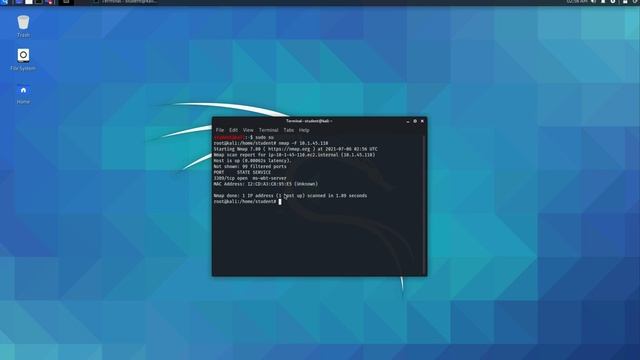Open the Kali applications menu in the panel

coord(4,2)
